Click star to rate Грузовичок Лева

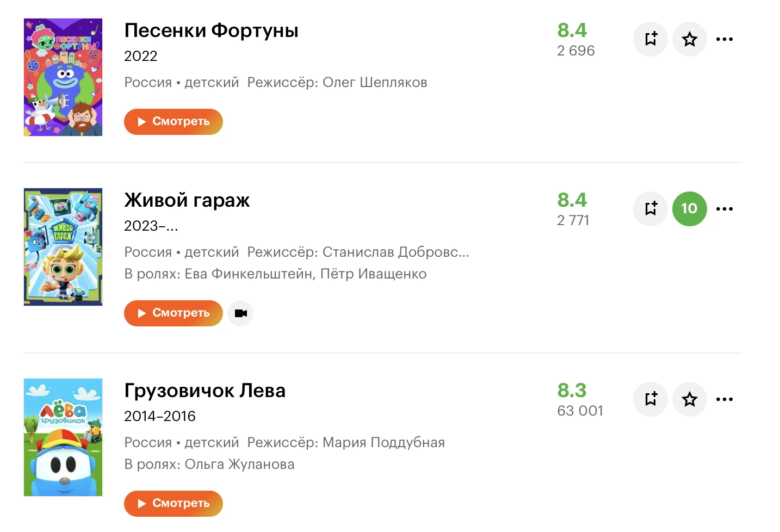click(x=690, y=399)
